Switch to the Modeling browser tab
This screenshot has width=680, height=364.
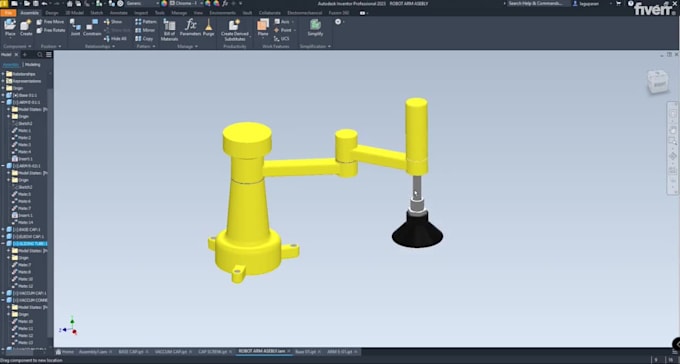33,65
